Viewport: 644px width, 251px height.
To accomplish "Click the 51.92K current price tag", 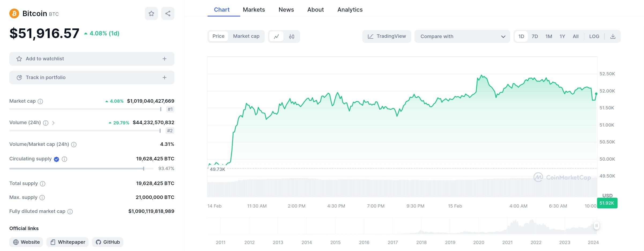I will (x=607, y=203).
